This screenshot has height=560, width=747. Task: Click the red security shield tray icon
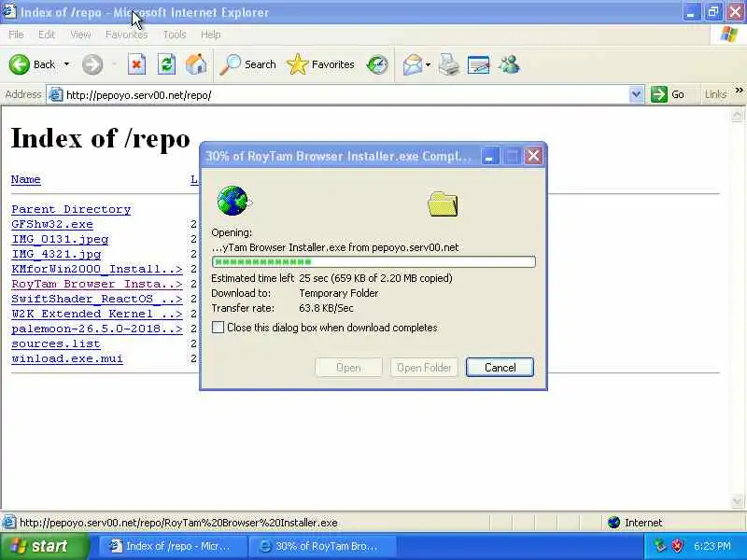pyautogui.click(x=677, y=545)
